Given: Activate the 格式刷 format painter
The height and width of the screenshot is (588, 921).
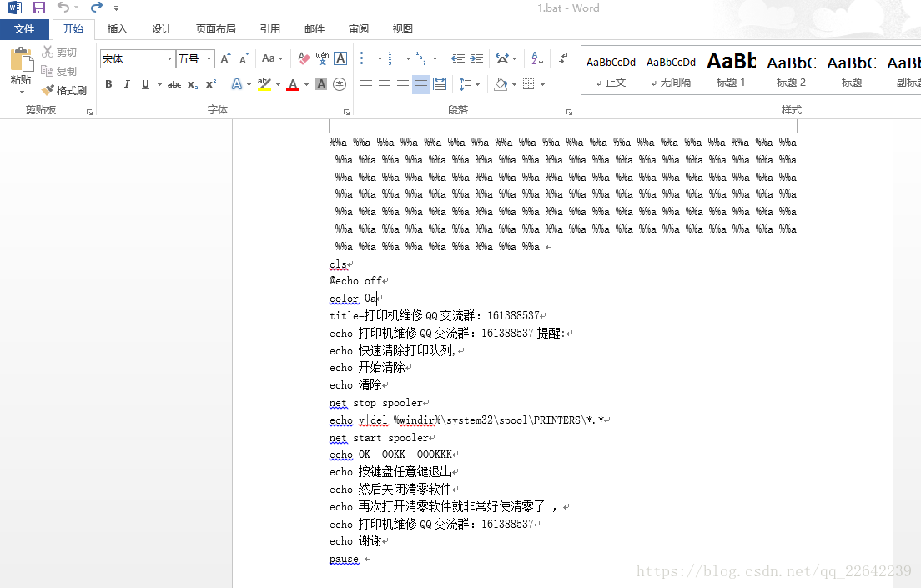Looking at the screenshot, I should (x=64, y=90).
